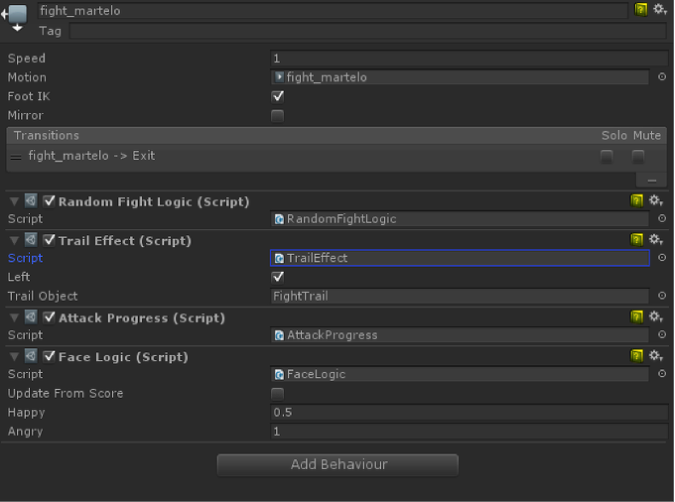
Task: Click the Angry value field
Action: [x=469, y=432]
